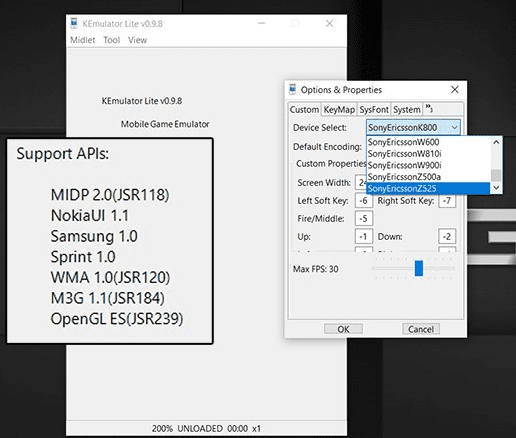
Task: Click the device list scroll up arrow
Action: pyautogui.click(x=496, y=142)
